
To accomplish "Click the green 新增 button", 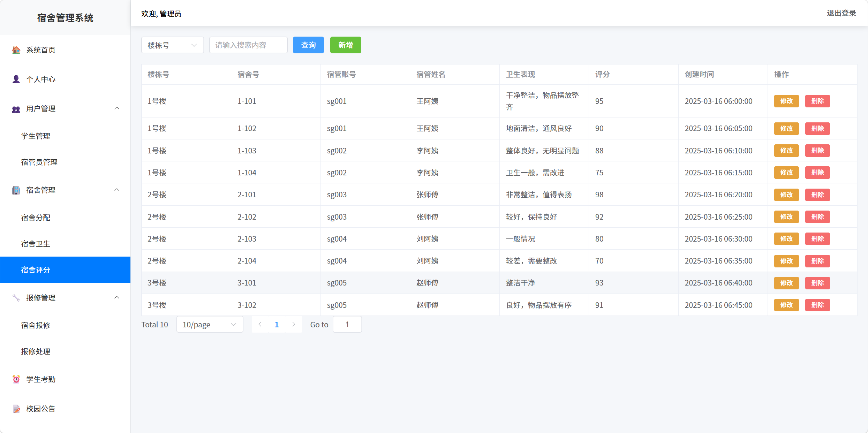I will click(346, 45).
